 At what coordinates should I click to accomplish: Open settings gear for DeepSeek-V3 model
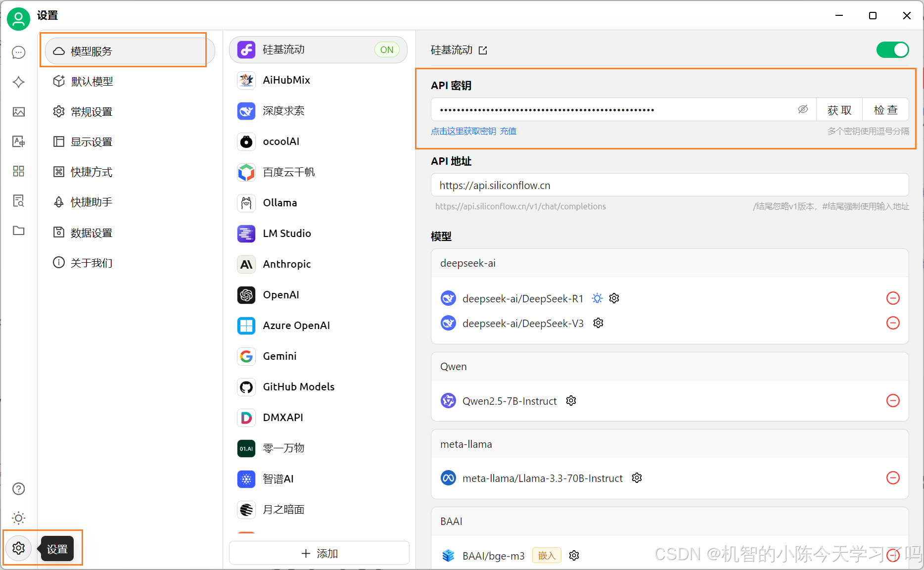coord(599,323)
